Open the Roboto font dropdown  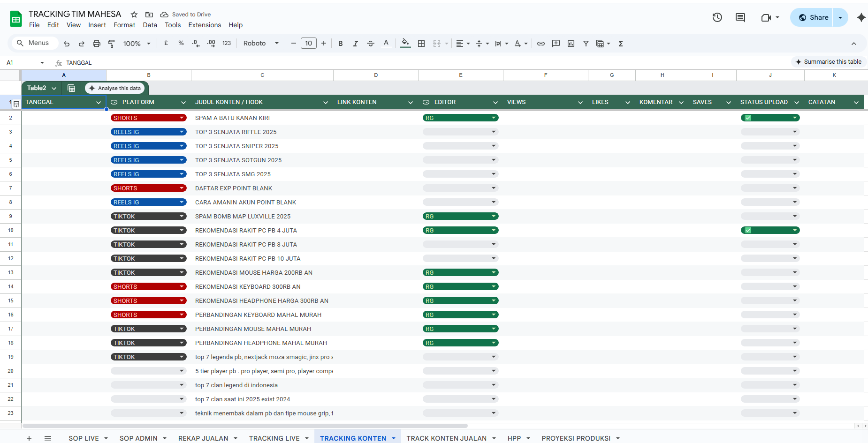(260, 43)
